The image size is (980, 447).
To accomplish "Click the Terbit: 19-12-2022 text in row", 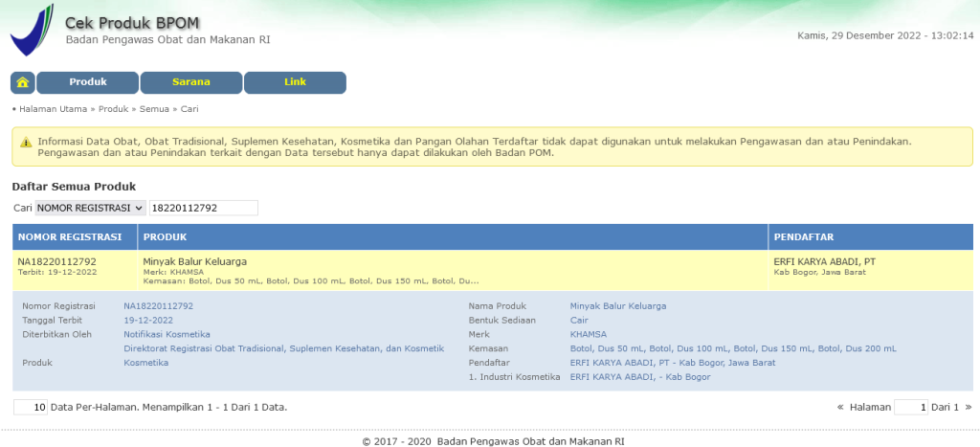I will coord(57,272).
